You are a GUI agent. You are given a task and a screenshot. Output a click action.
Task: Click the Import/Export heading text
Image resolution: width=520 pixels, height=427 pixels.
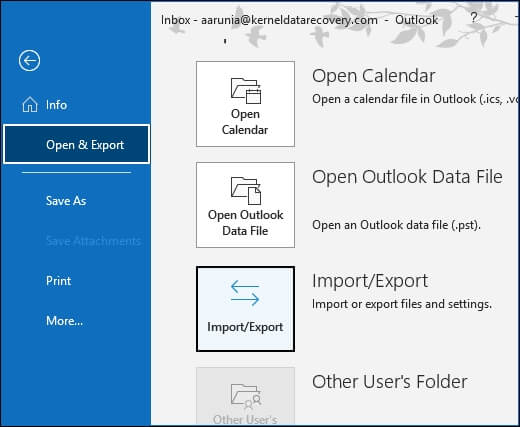[x=370, y=281]
